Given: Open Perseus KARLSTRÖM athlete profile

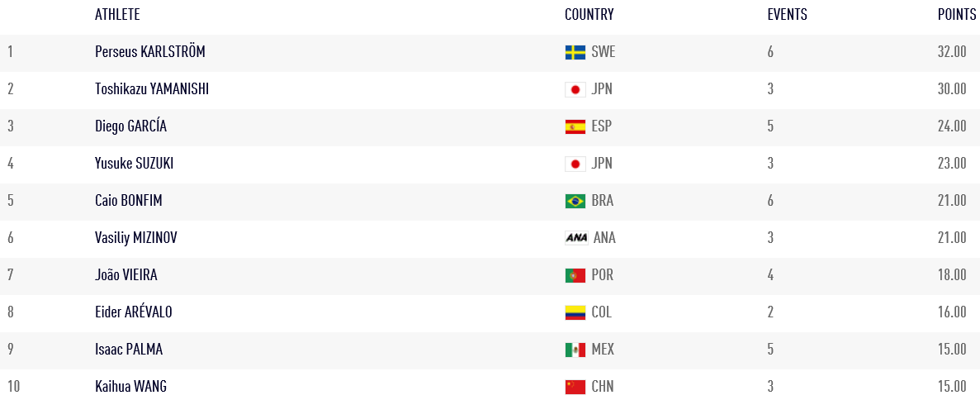Looking at the screenshot, I should 150,52.
